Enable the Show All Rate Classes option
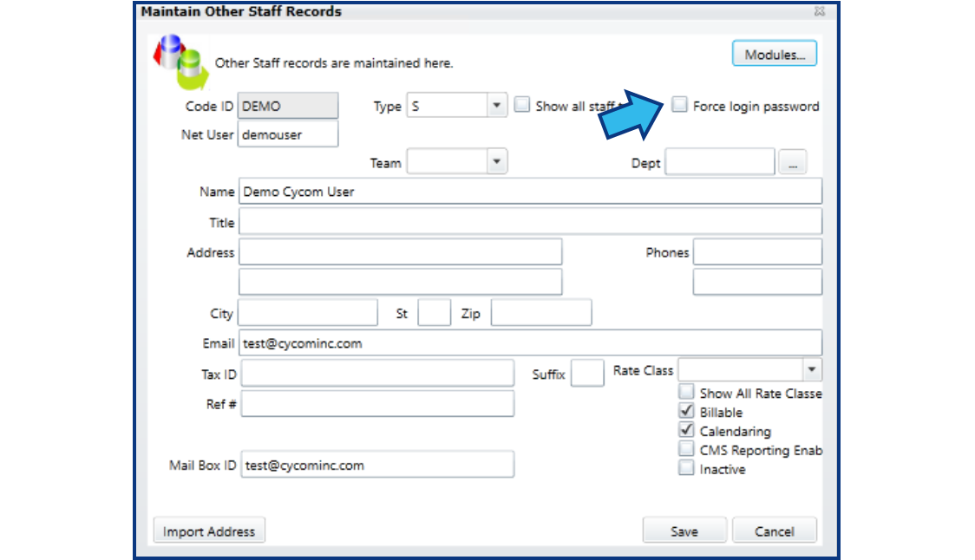The height and width of the screenshot is (560, 975). 686,392
